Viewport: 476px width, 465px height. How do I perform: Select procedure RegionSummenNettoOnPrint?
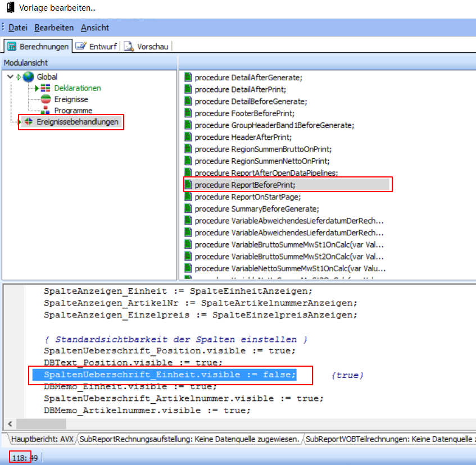(262, 161)
